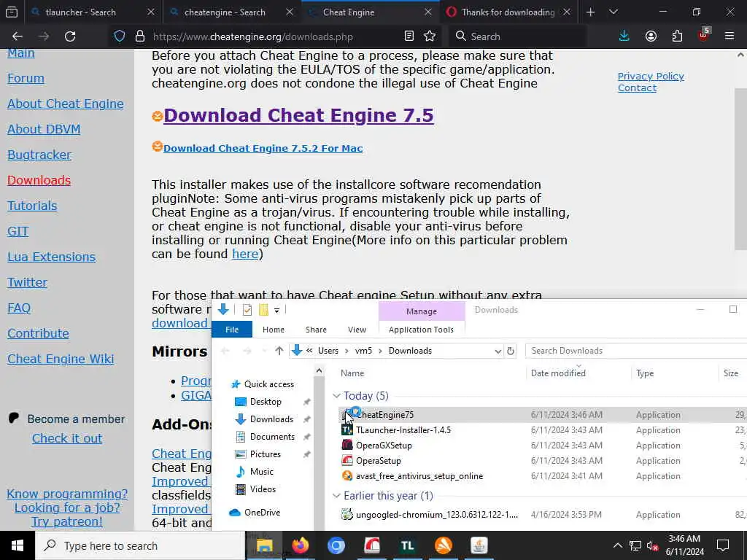The image size is (747, 560).
Task: Show tracking protection shield info
Action: point(120,36)
